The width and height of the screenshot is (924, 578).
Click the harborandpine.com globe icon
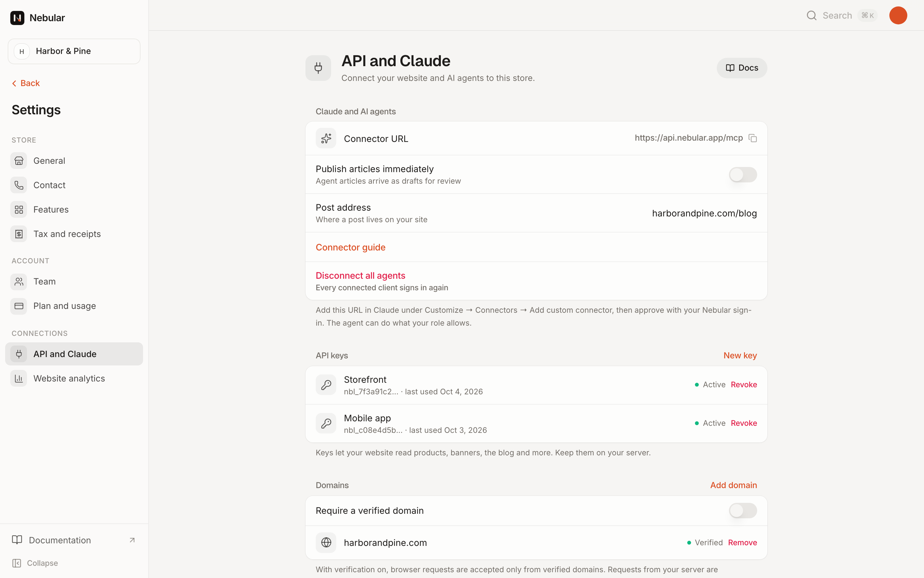click(326, 542)
